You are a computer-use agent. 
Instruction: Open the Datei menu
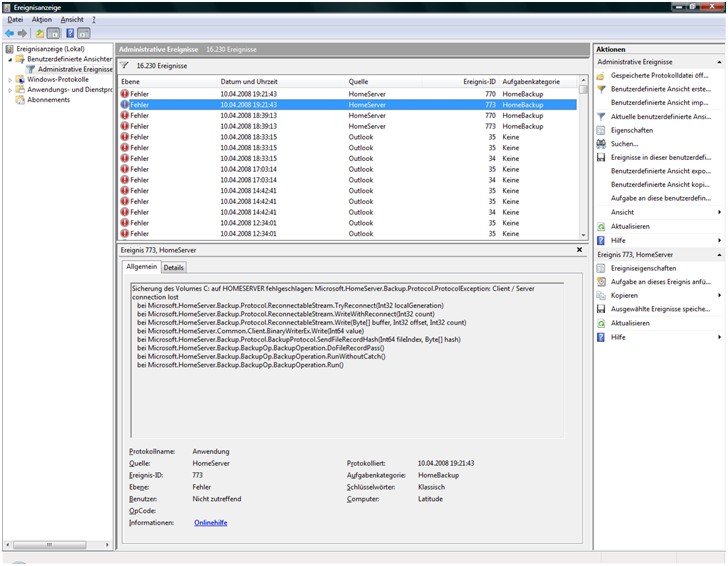tap(15, 20)
